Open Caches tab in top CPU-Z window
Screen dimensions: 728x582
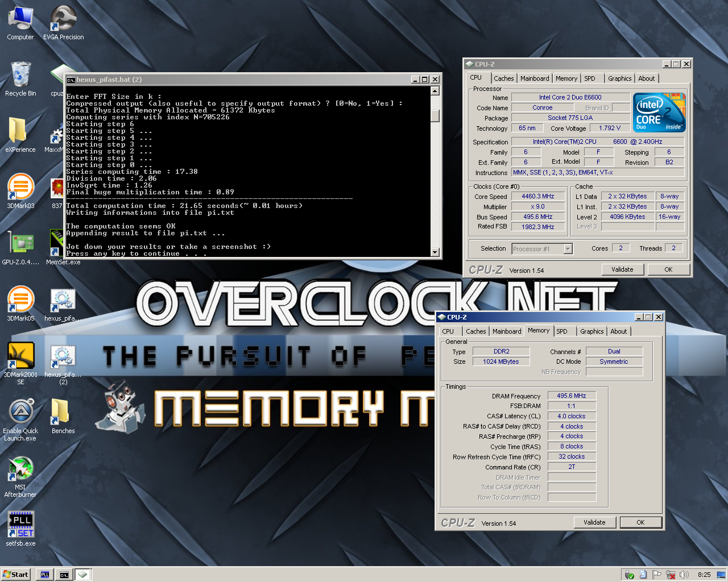point(503,78)
